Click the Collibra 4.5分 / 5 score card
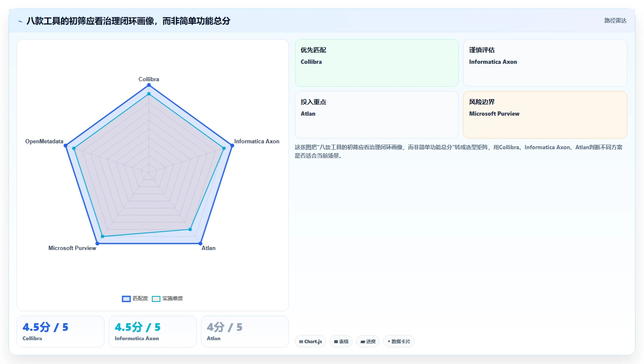Viewport: 644px width, 364px height. tap(60, 331)
